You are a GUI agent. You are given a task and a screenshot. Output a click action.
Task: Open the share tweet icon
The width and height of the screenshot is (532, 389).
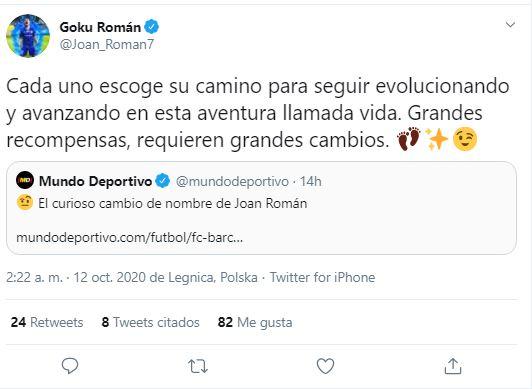pyautogui.click(x=453, y=366)
